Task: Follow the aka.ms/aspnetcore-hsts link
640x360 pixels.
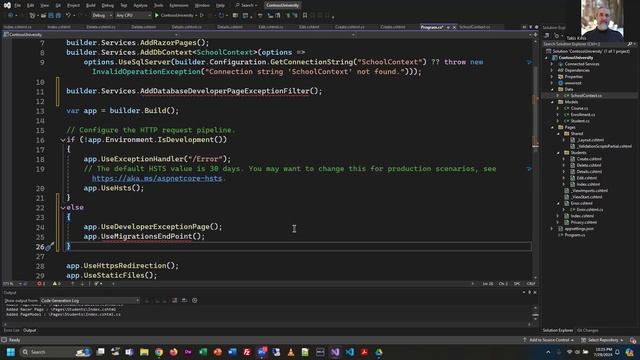Action: pyautogui.click(x=157, y=178)
